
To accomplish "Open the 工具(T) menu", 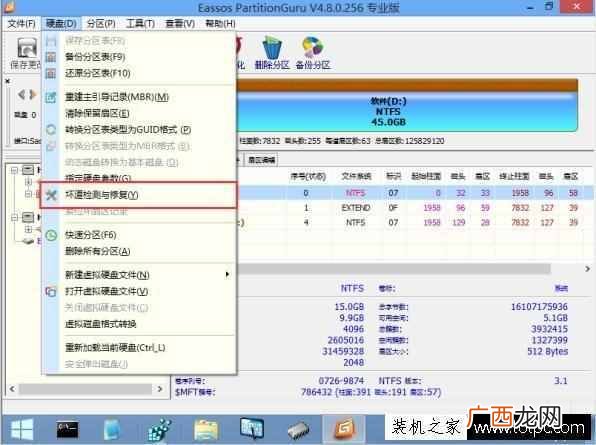I will [x=140, y=24].
